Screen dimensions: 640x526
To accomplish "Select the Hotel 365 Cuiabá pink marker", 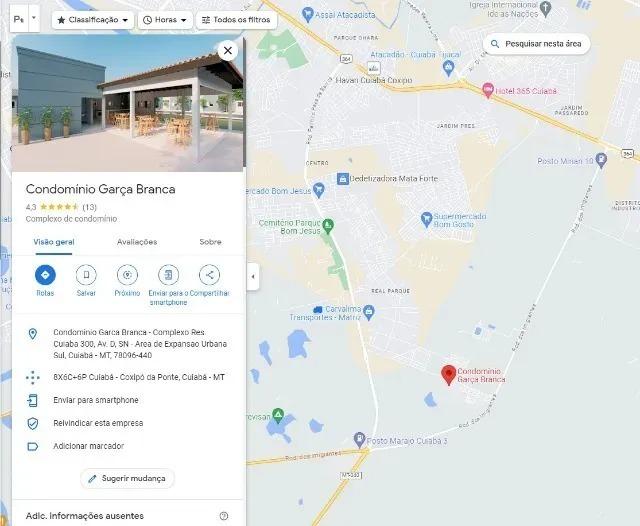I will point(488,90).
